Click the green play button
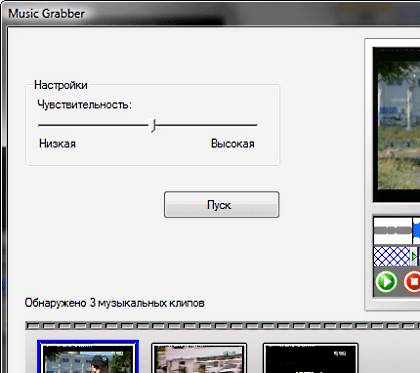Viewport: 420px width, 373px height. click(x=386, y=282)
